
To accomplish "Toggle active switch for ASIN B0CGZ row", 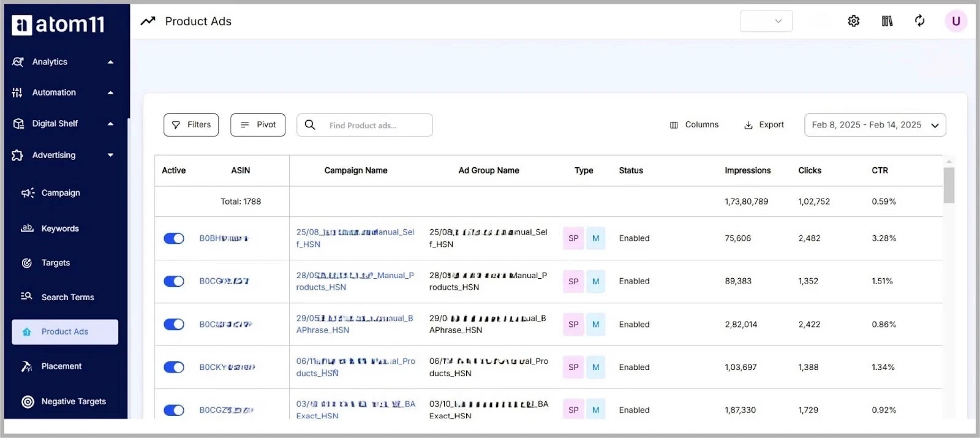I will pyautogui.click(x=174, y=410).
